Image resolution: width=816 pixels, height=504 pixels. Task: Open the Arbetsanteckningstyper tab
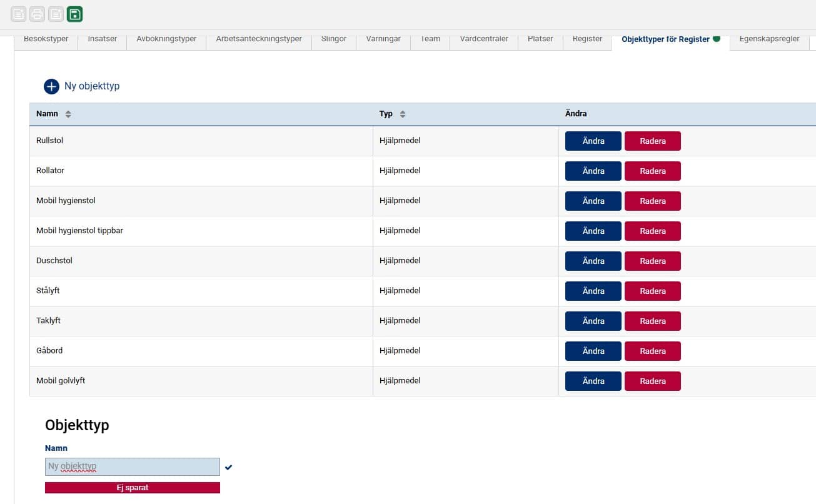(259, 39)
